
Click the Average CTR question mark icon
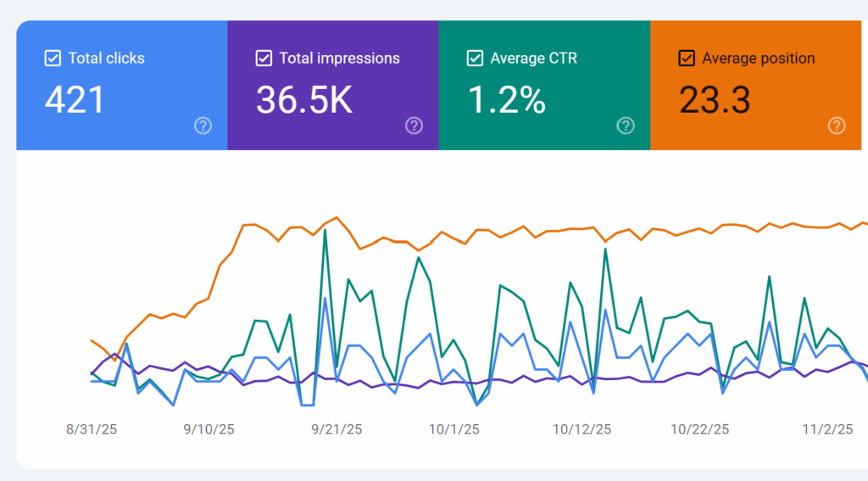[626, 126]
